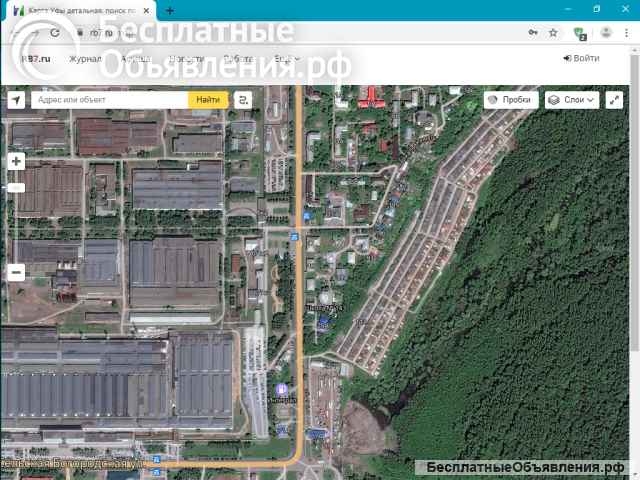Viewport: 640px width, 480px height.
Task: Zoom in with the plus button
Action: click(x=16, y=161)
